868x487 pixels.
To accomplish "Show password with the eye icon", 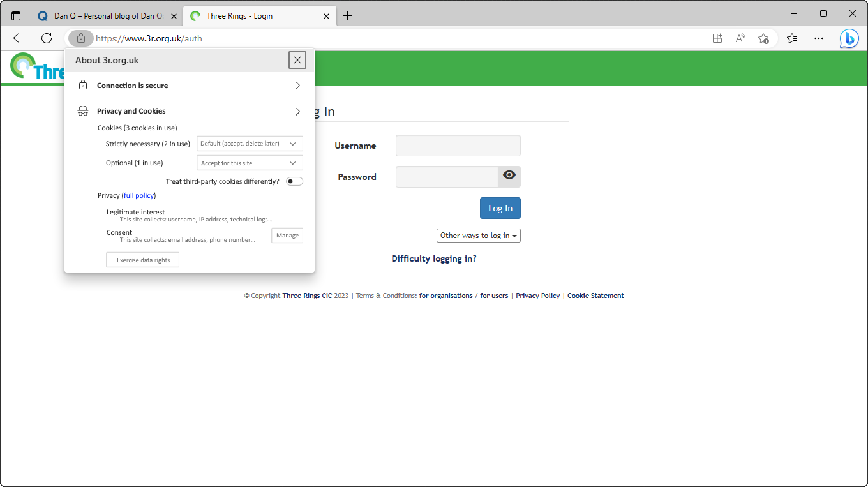I will pyautogui.click(x=509, y=176).
